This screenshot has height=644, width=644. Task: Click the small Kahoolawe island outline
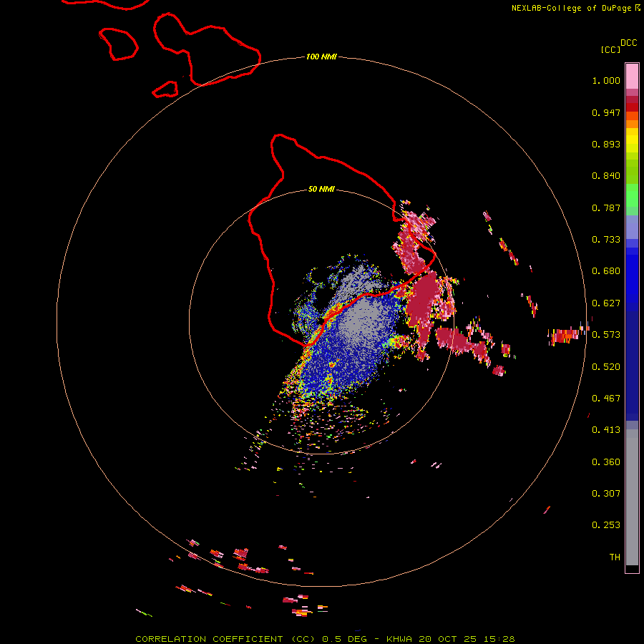point(165,89)
